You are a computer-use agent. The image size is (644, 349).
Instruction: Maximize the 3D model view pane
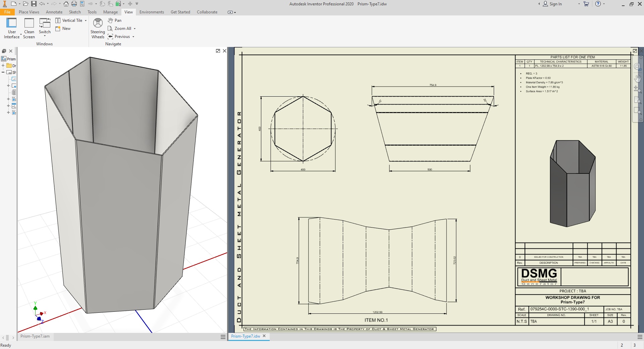(218, 51)
